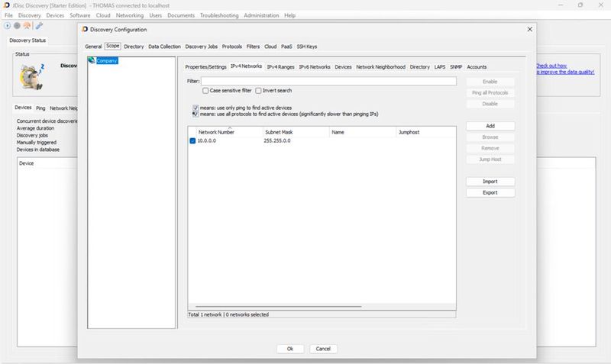Switch to IPv6 Networks sub-tab

(315, 67)
